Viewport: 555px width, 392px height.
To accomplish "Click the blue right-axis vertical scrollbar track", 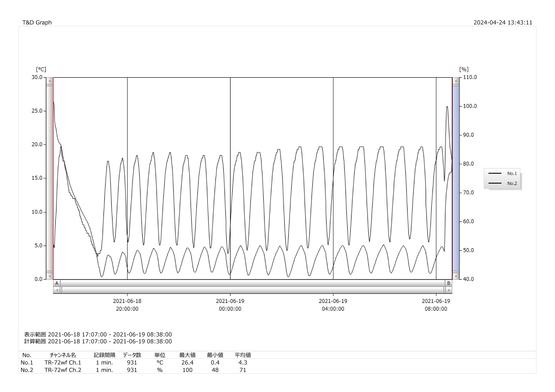I will coord(456,178).
